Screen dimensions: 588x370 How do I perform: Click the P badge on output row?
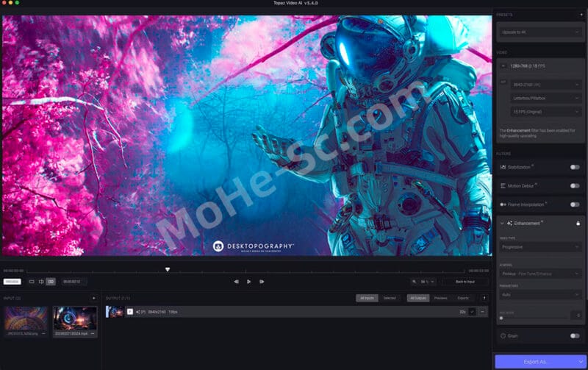point(130,312)
